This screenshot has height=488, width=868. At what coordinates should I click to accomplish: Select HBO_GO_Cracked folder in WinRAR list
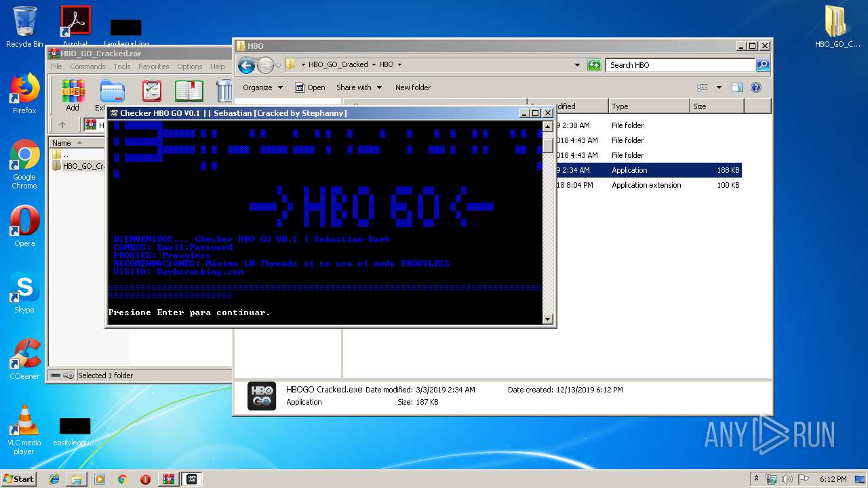click(77, 166)
